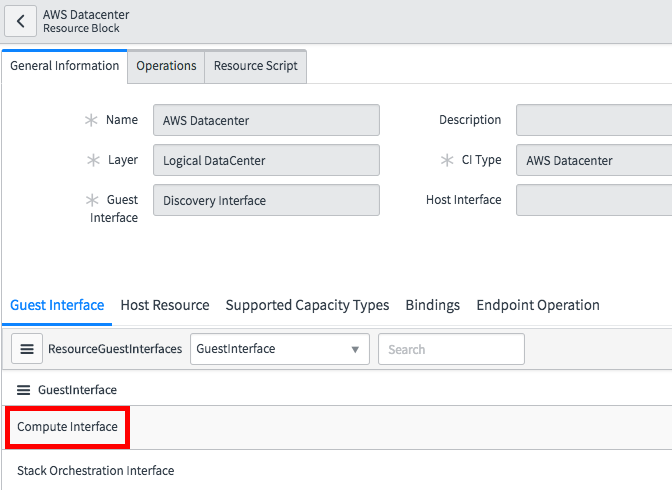Image resolution: width=672 pixels, height=490 pixels.
Task: Click the AWS Datacenter Resource Block title
Action: (x=86, y=21)
